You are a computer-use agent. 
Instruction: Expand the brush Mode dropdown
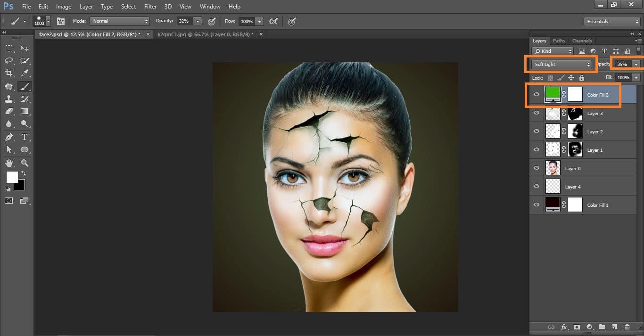[120, 21]
